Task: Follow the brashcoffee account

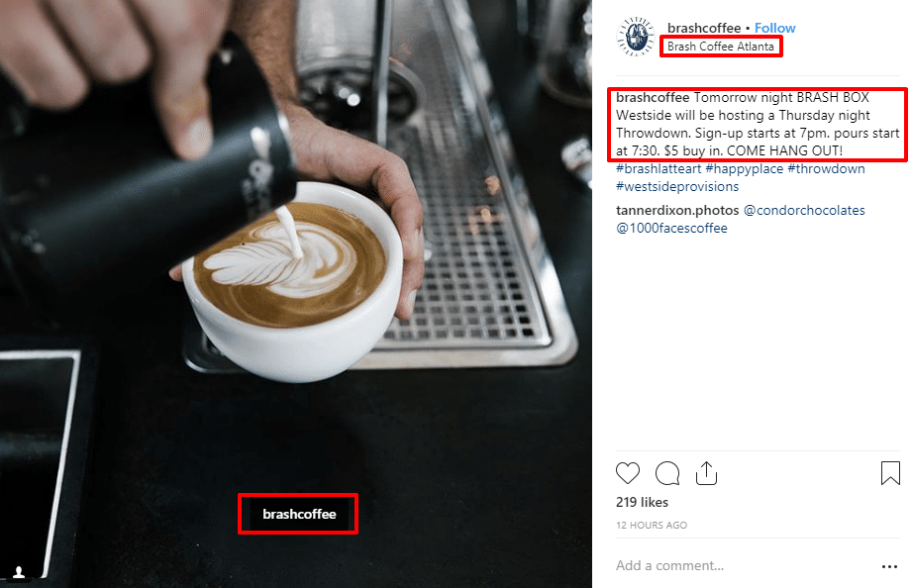Action: point(774,28)
